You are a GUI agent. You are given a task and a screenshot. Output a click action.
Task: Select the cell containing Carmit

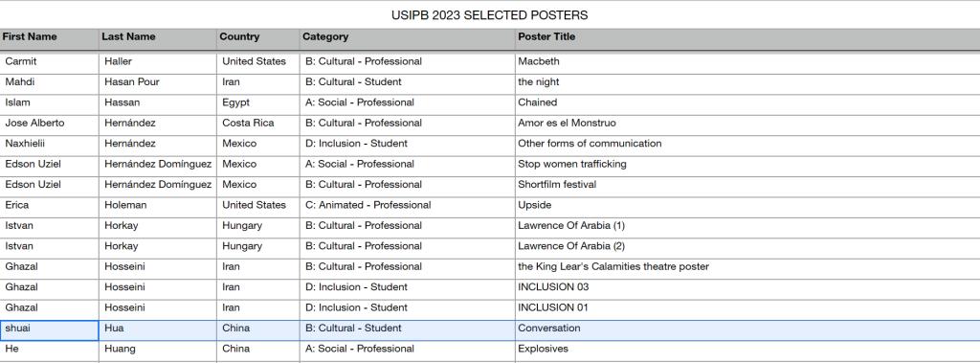pyautogui.click(x=50, y=62)
